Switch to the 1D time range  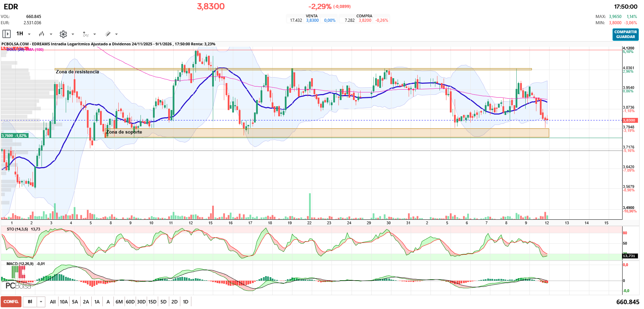point(185,302)
